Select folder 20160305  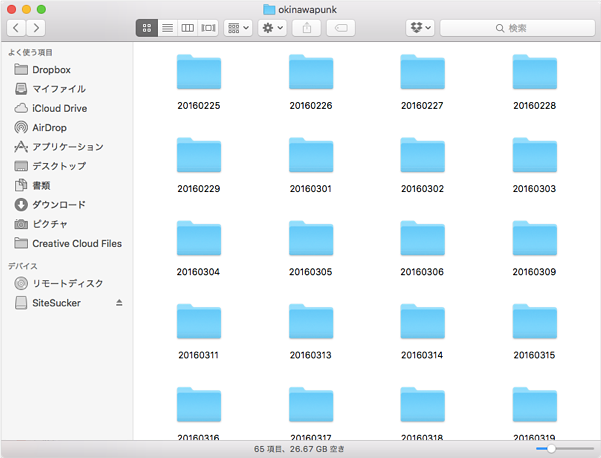coord(311,249)
